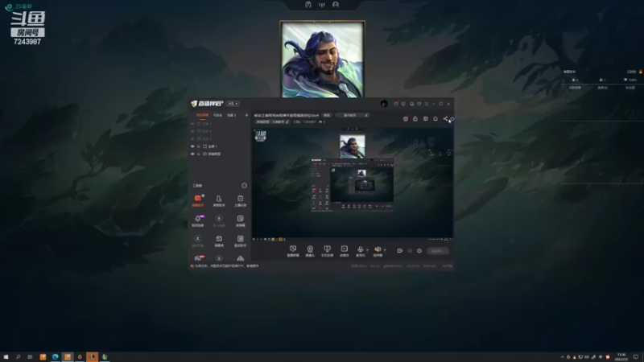
Task: Switch to the third scene tab
Action: pos(232,115)
